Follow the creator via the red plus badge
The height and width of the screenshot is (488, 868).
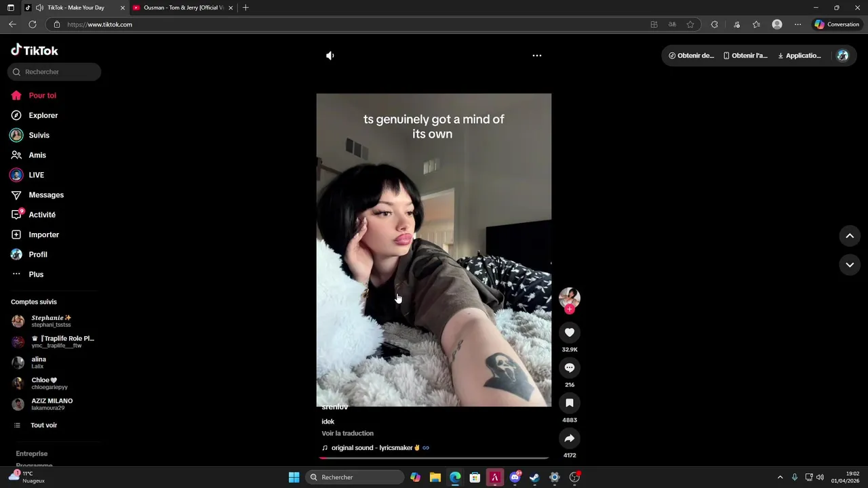pyautogui.click(x=570, y=309)
